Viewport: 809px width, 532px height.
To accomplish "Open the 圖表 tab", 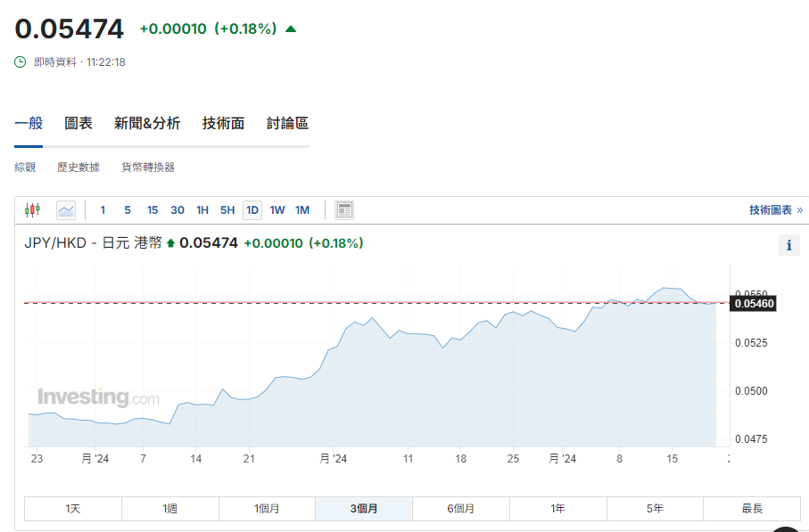I will (x=78, y=124).
